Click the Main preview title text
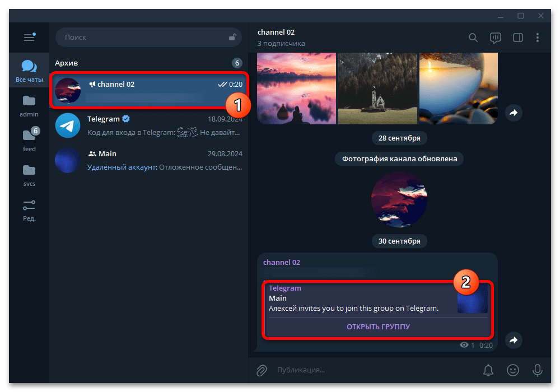The height and width of the screenshot is (392, 560). [x=278, y=298]
